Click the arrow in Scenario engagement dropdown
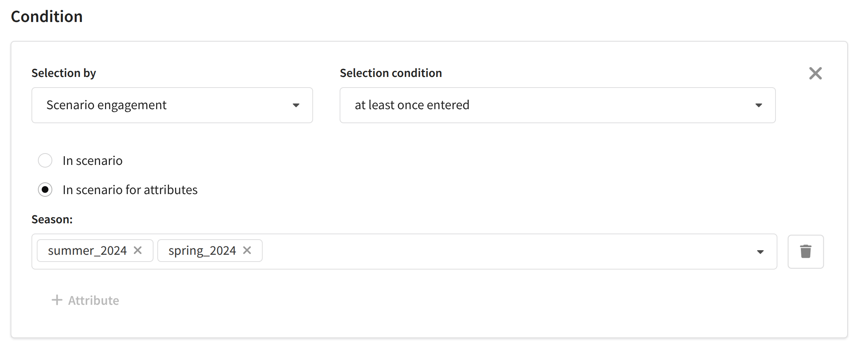The image size is (868, 359). 296,105
